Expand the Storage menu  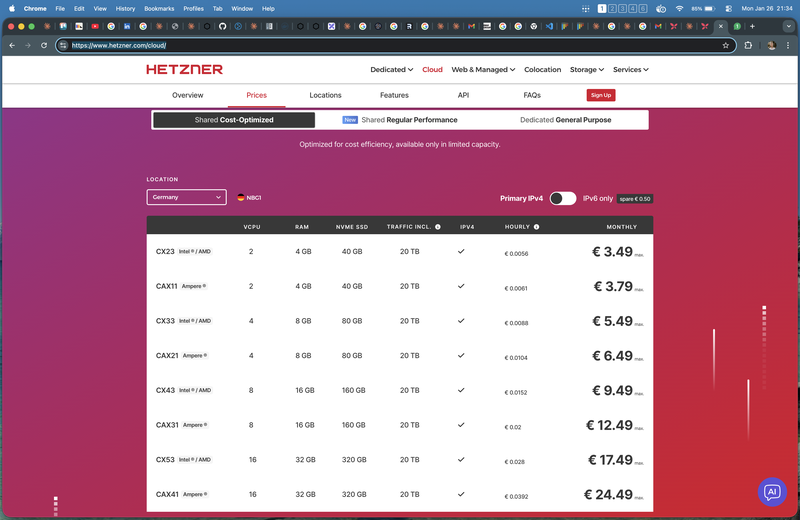click(587, 70)
